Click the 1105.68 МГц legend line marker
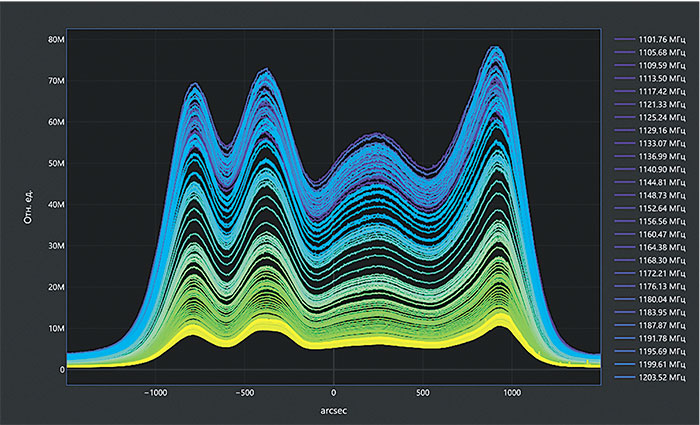700x425 pixels. click(627, 53)
